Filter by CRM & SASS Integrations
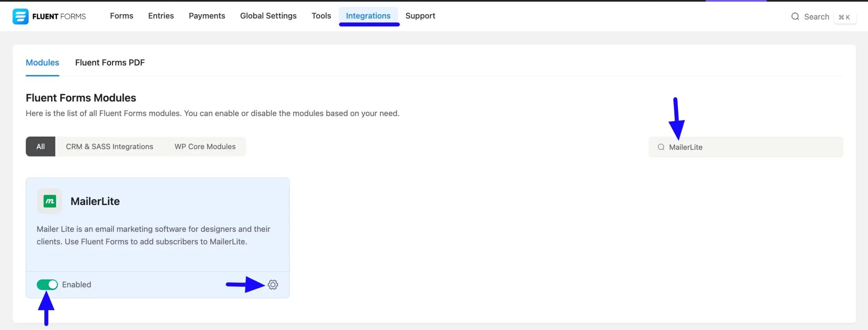This screenshot has width=868, height=330. (110, 147)
